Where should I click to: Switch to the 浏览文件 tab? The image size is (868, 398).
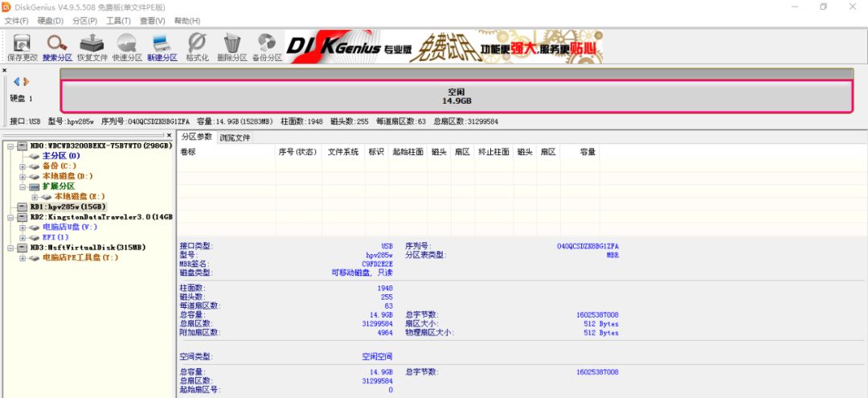(235, 137)
